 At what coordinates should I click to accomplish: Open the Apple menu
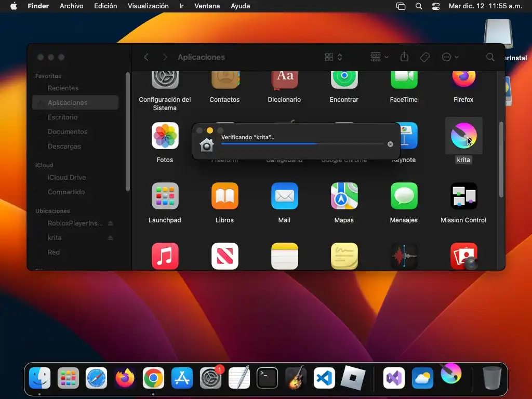tap(14, 6)
